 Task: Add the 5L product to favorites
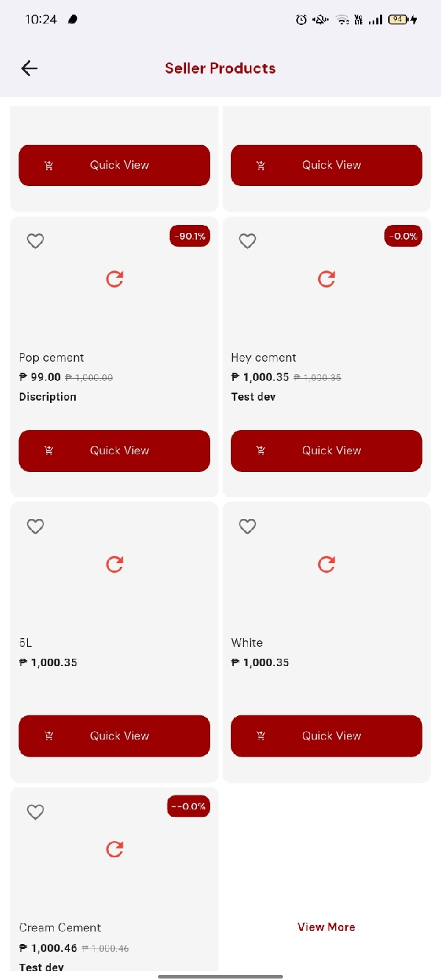coord(35,526)
